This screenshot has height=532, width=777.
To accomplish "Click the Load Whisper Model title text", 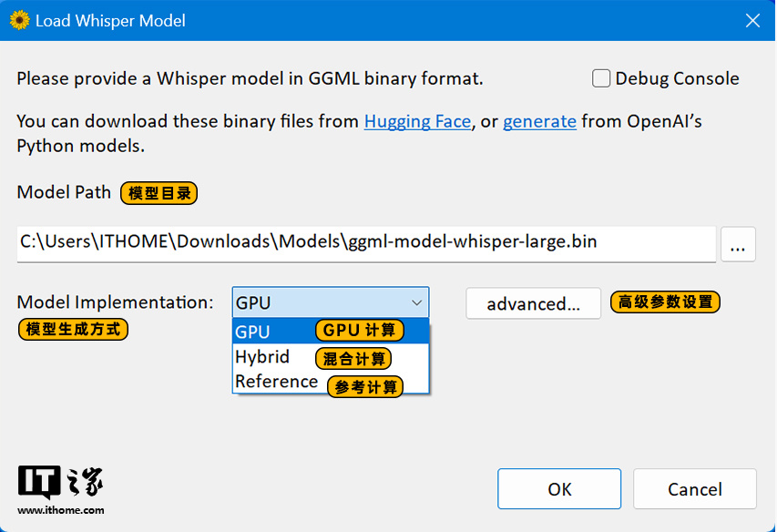I will [110, 20].
